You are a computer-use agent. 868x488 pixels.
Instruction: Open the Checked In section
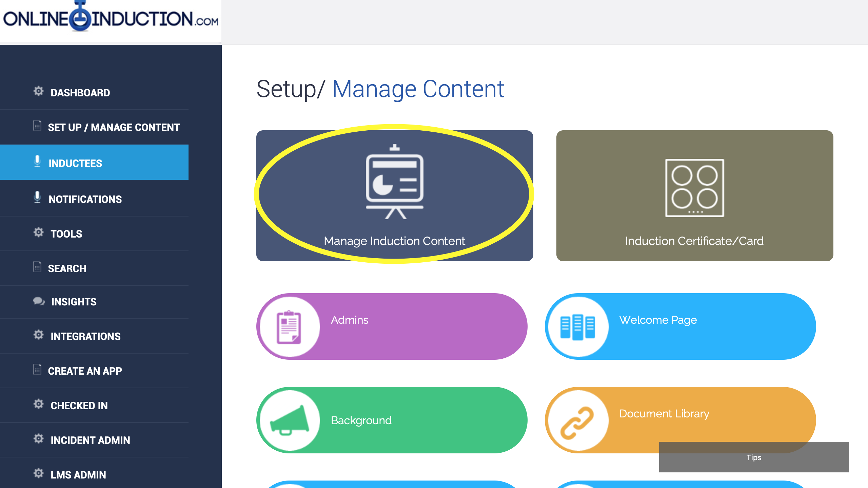94,406
